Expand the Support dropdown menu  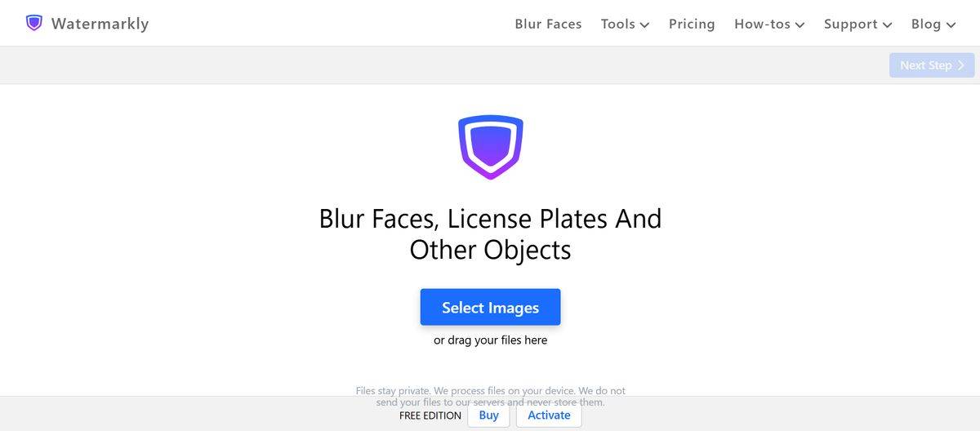[x=857, y=24]
